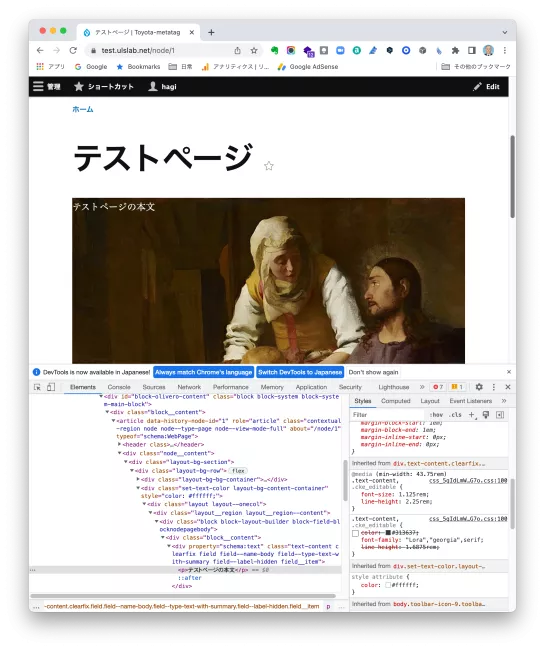Viewport: 545px width, 650px height.
Task: Open Chrome's three-dot menu
Action: 504,51
